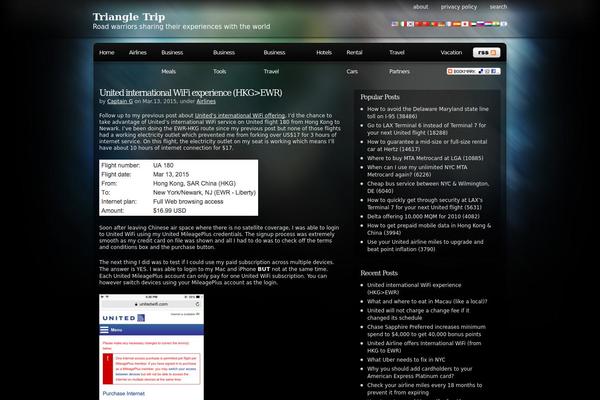The height and width of the screenshot is (400, 600).
Task: Open popular post about Delta 10,000 MQM
Action: point(423,216)
